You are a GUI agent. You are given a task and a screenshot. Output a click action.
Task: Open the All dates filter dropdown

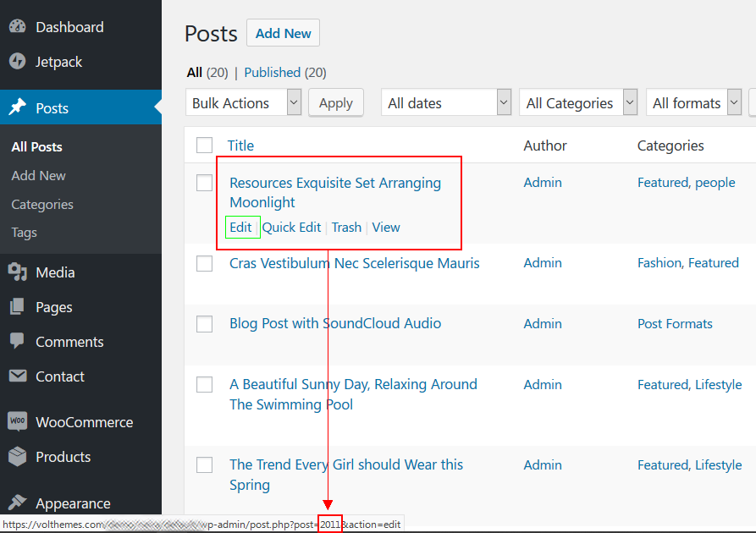pyautogui.click(x=446, y=102)
